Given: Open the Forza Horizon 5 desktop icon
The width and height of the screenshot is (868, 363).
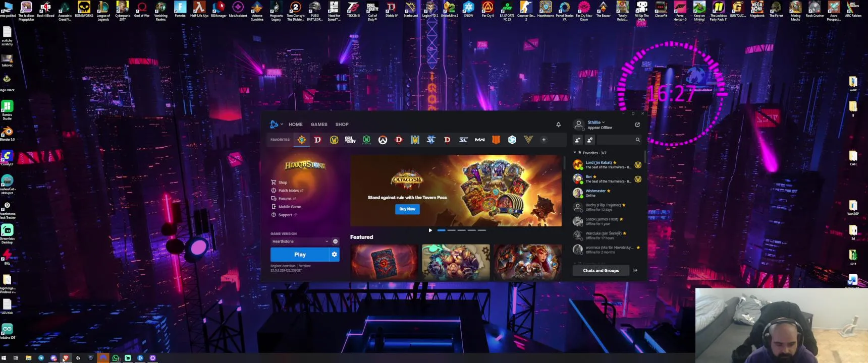Looking at the screenshot, I should coord(680,11).
